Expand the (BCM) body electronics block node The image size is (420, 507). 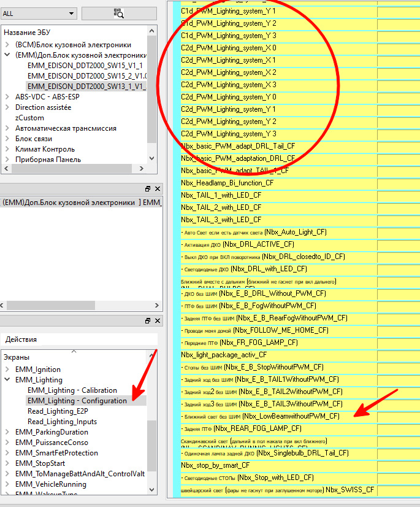coord(7,45)
